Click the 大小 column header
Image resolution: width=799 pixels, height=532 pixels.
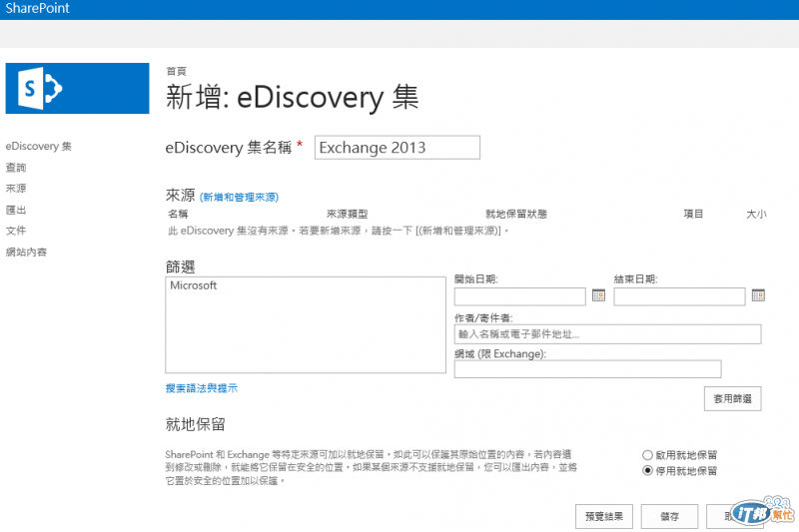pos(756,214)
